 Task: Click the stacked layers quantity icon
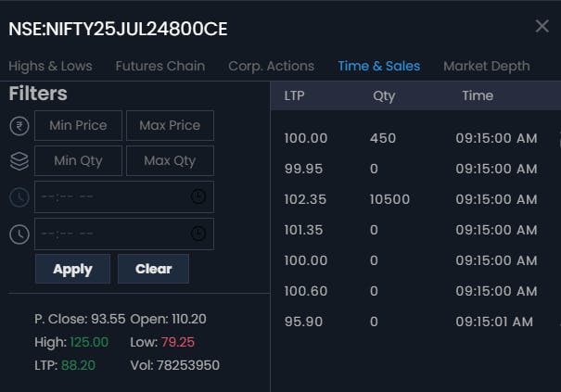tap(19, 161)
